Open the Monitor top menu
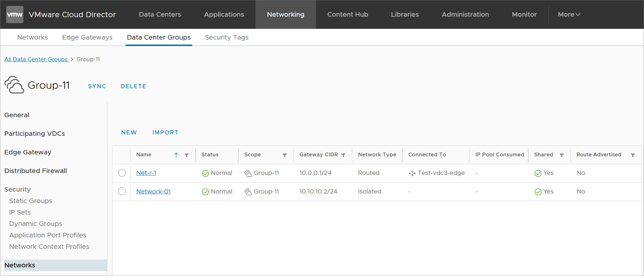This screenshot has height=276, width=644. coord(524,15)
